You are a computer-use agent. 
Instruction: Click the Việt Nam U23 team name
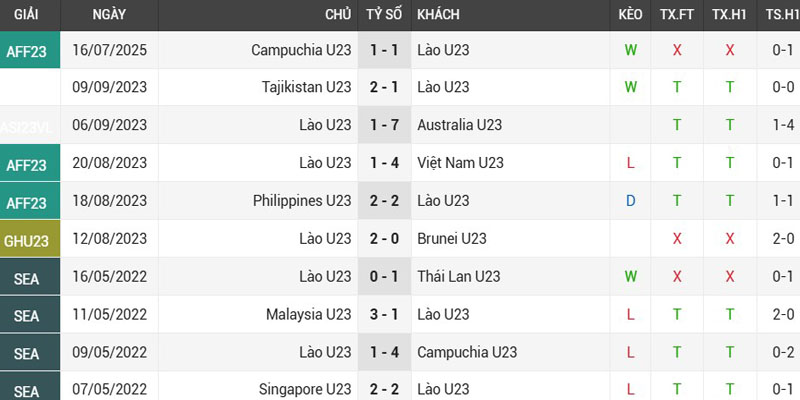point(460,163)
